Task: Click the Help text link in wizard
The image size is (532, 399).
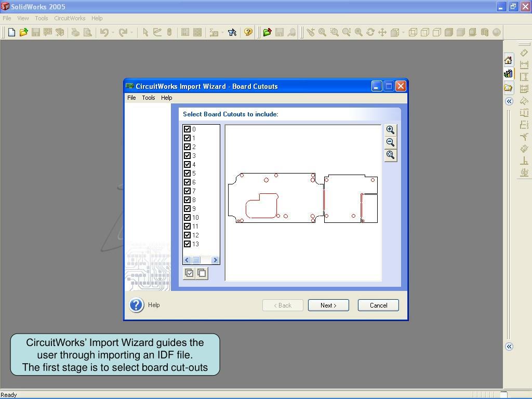Action: tap(154, 305)
